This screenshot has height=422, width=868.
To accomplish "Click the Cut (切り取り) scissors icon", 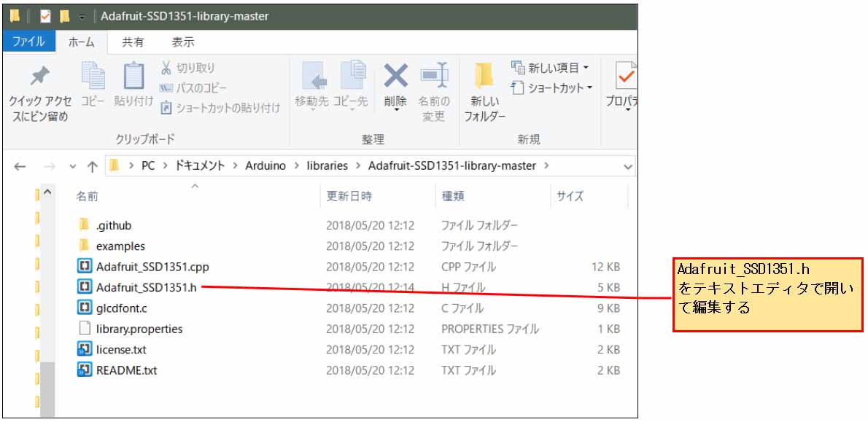I will (x=166, y=68).
